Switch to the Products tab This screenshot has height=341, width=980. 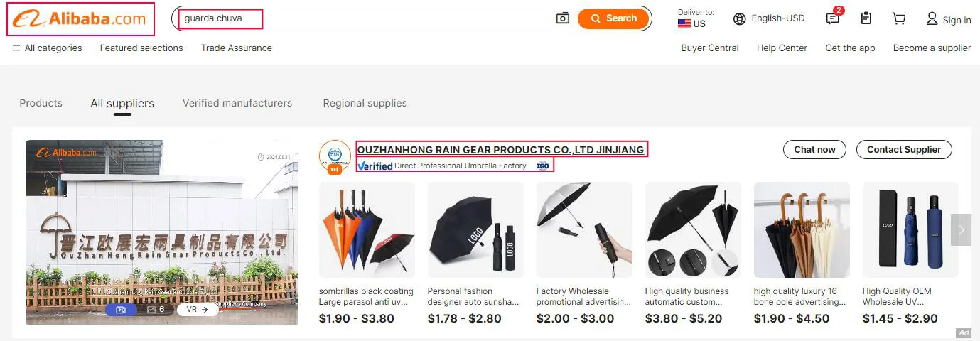coord(41,103)
